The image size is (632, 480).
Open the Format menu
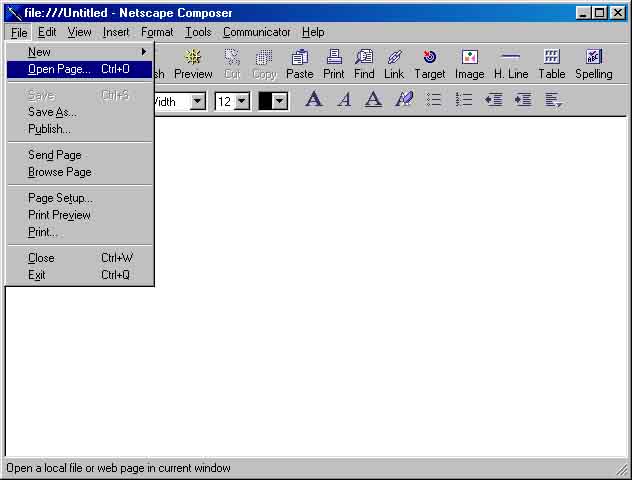point(157,32)
